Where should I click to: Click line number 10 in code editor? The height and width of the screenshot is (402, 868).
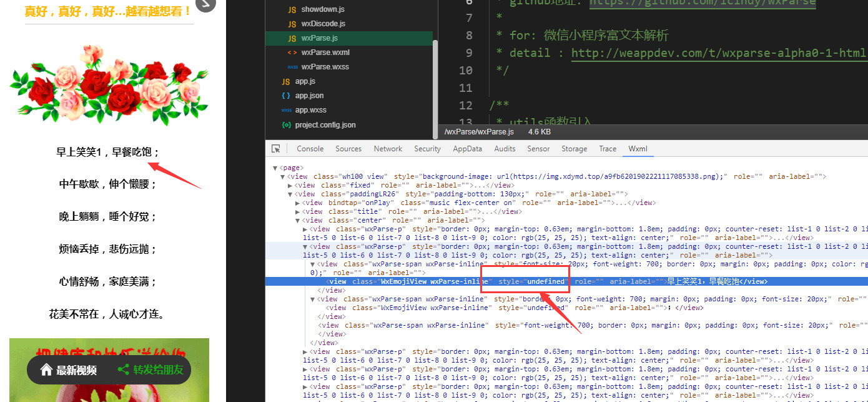pos(465,70)
